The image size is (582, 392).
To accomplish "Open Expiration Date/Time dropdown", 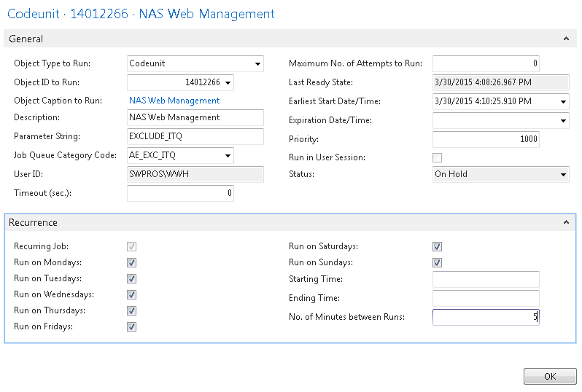I will [x=563, y=121].
